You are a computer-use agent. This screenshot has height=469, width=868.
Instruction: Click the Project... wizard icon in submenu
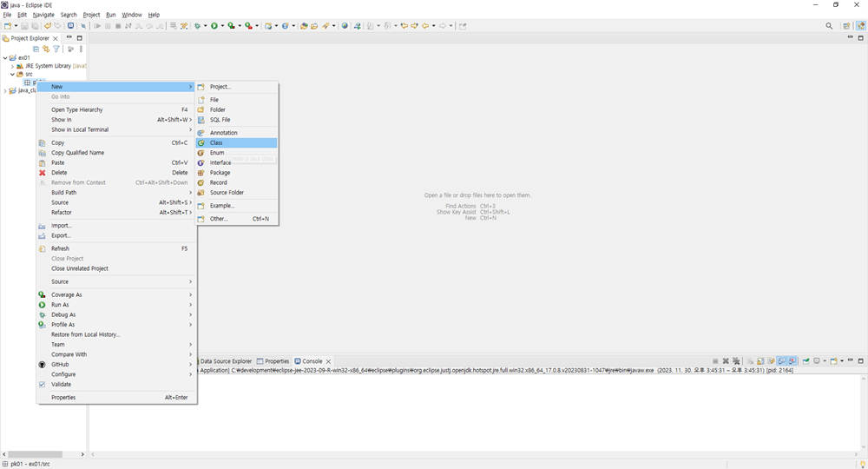pos(201,87)
